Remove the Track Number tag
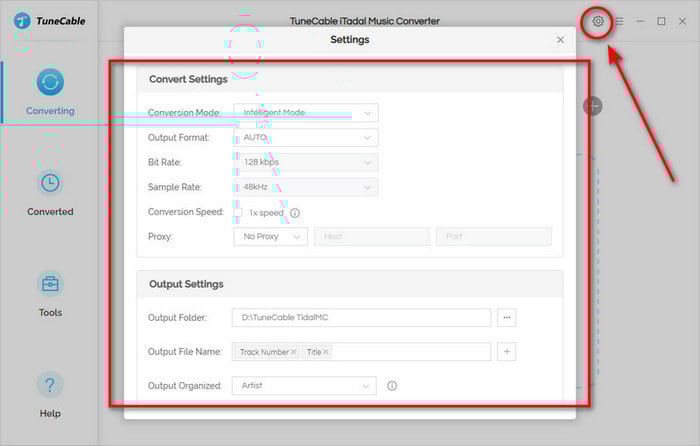 pyautogui.click(x=293, y=352)
